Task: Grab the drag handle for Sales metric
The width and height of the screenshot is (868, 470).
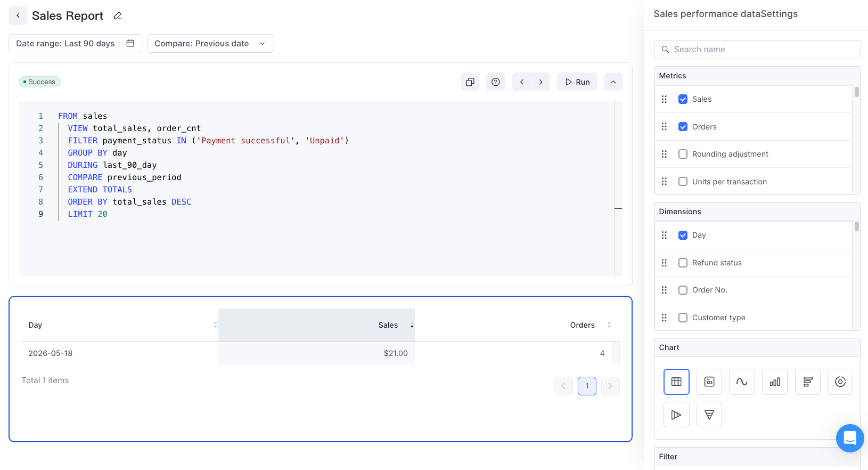Action: [x=664, y=99]
